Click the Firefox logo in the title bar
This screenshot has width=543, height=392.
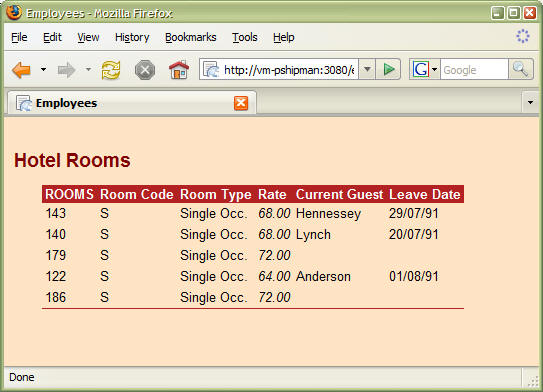click(x=14, y=13)
